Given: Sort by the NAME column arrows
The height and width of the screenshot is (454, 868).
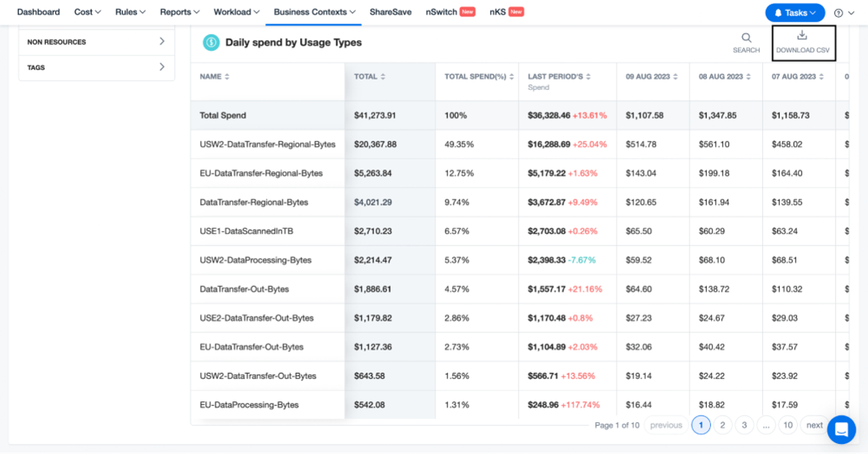Looking at the screenshot, I should coord(227,77).
